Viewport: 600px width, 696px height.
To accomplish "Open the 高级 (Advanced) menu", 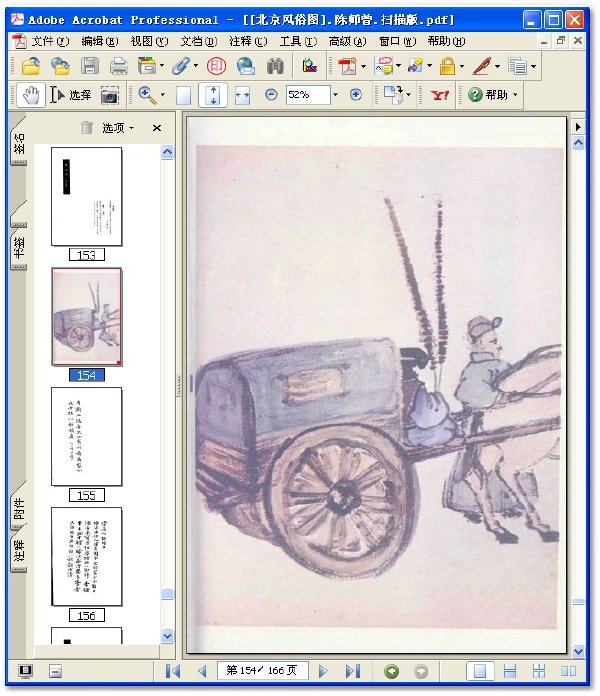I will pyautogui.click(x=347, y=41).
